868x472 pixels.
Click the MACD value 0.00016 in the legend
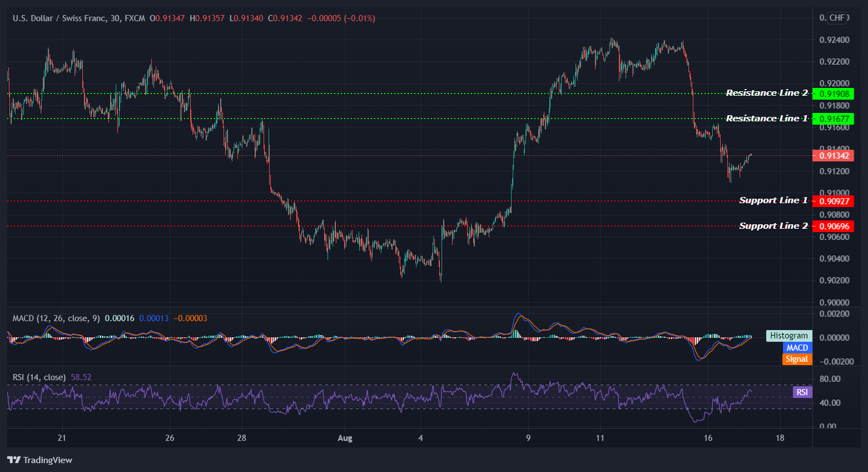118,318
